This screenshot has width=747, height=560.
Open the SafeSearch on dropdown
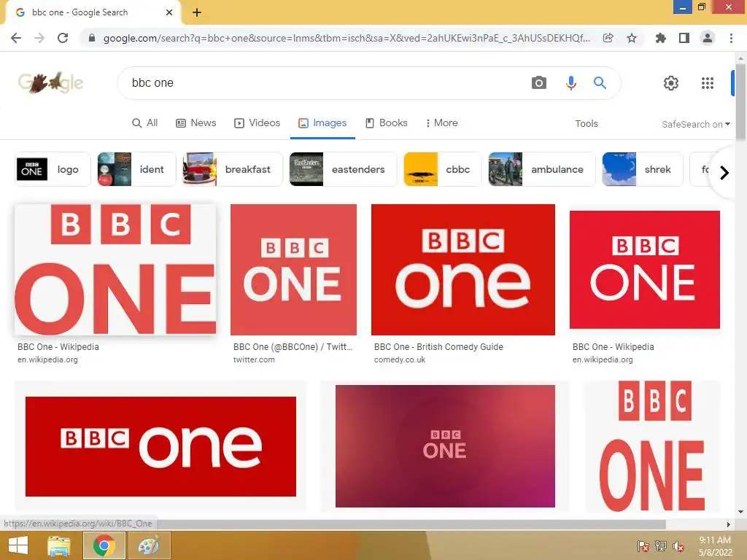coord(695,124)
